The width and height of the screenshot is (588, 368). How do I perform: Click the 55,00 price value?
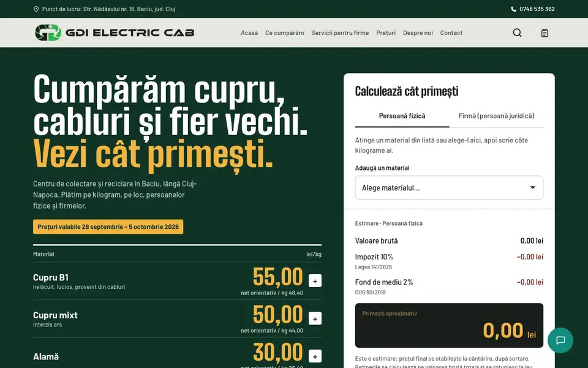[277, 277]
